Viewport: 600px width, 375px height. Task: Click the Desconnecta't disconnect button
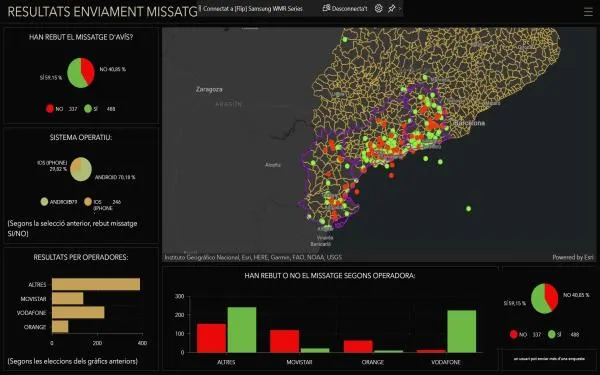point(345,8)
